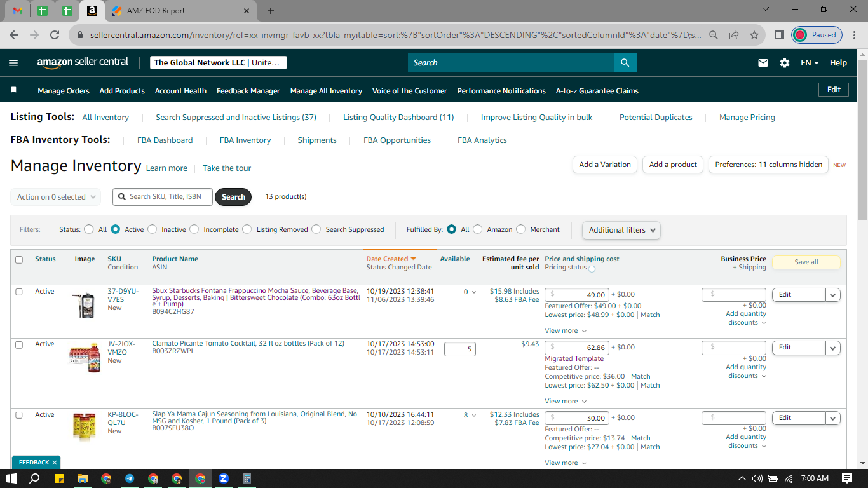Check the Clamato Picante row checkbox

tap(19, 344)
